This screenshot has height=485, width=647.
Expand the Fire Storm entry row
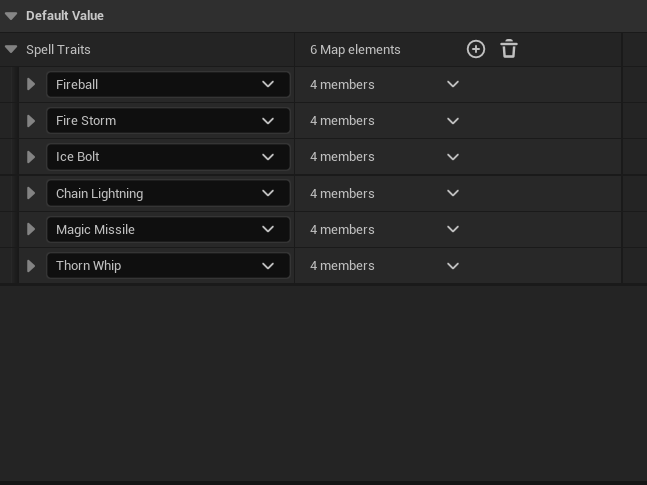tap(31, 121)
